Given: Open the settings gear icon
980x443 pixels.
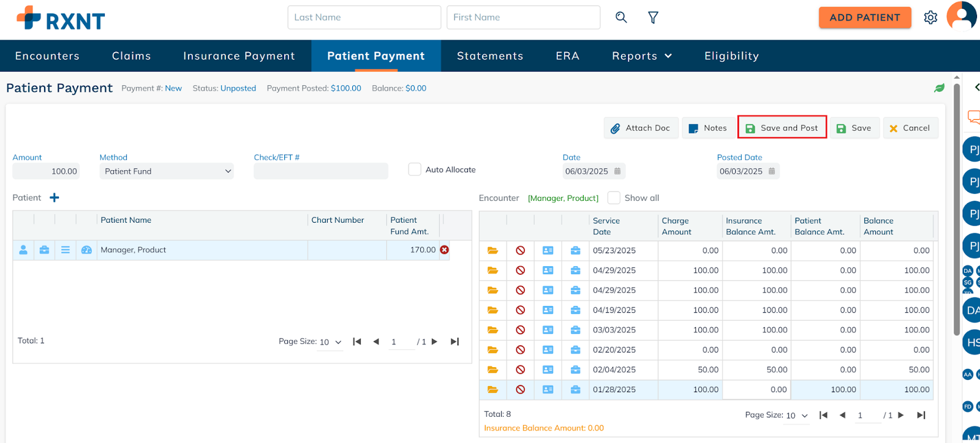Looking at the screenshot, I should [930, 18].
